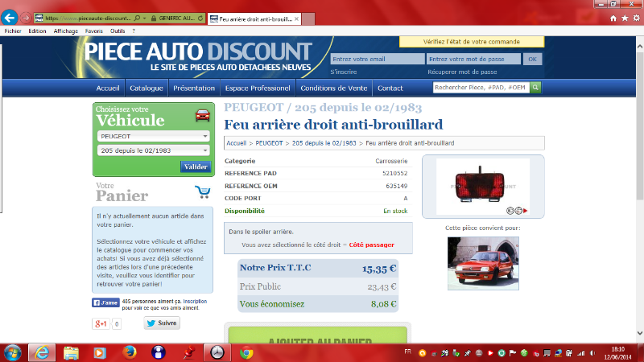Open the red pushpin taskbar icon
The width and height of the screenshot is (644, 362).
point(188,352)
